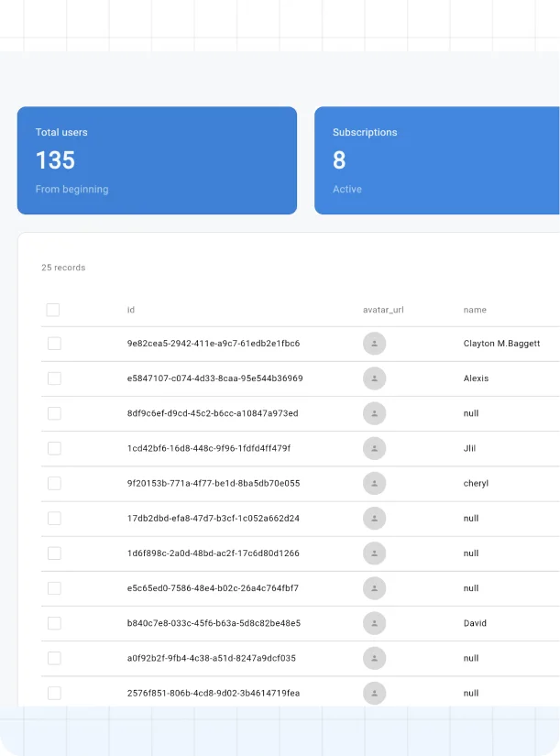Click the name Alexis
The height and width of the screenshot is (756, 560).
(x=476, y=378)
